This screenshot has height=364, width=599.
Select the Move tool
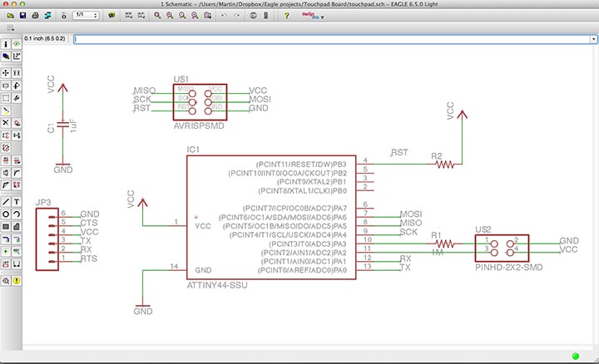pyautogui.click(x=6, y=73)
